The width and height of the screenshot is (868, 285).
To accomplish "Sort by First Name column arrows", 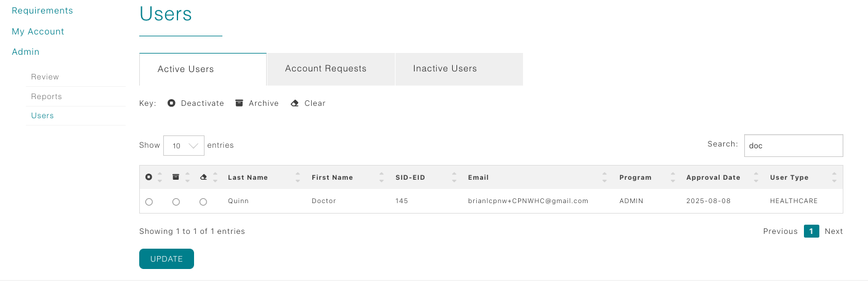I will 382,177.
